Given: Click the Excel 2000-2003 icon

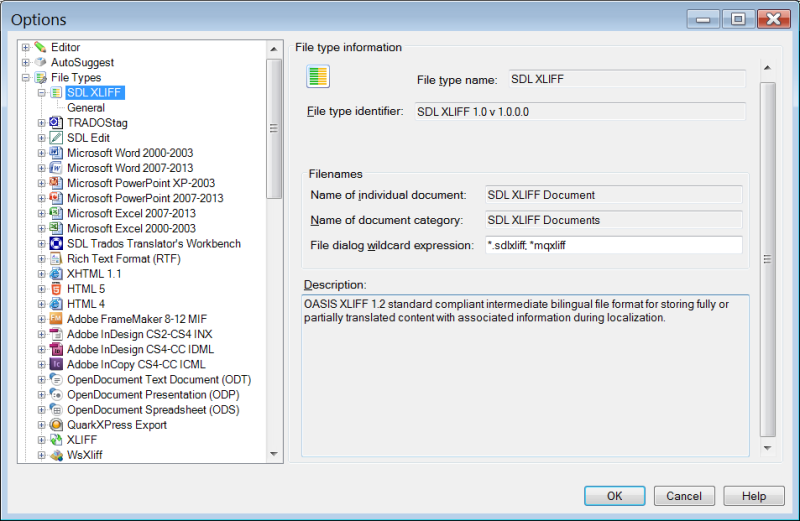Looking at the screenshot, I should [56, 228].
